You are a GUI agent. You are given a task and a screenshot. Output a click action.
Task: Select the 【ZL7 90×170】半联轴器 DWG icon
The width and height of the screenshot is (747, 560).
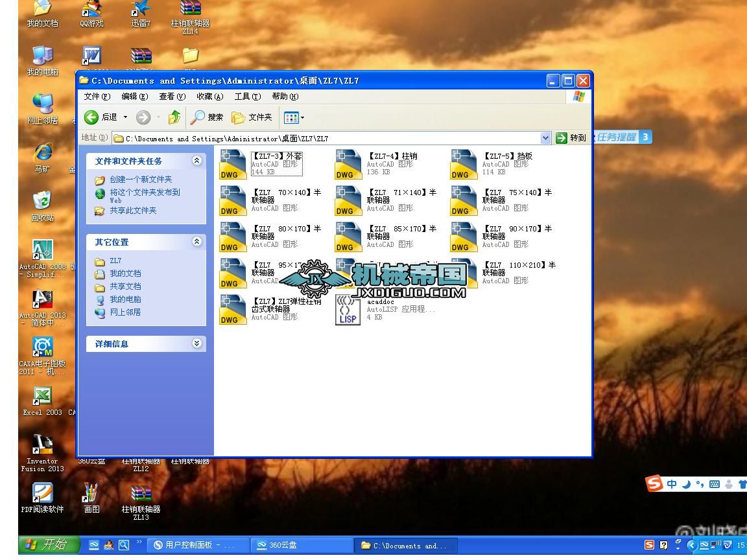[x=464, y=237]
